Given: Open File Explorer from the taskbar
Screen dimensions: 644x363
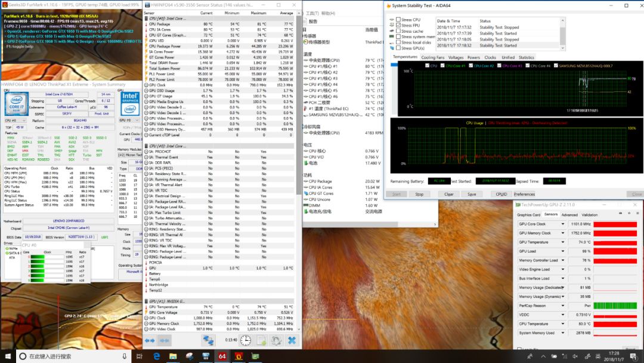Looking at the screenshot, I should tap(173, 356).
